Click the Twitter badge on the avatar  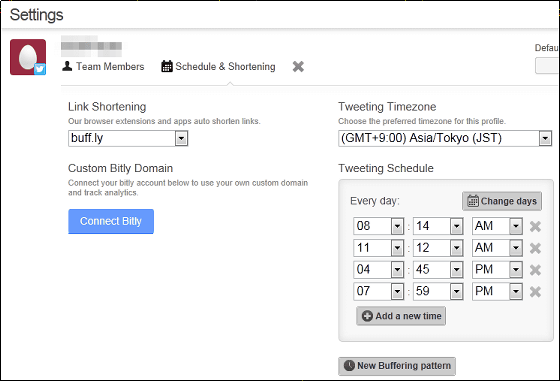[x=40, y=69]
